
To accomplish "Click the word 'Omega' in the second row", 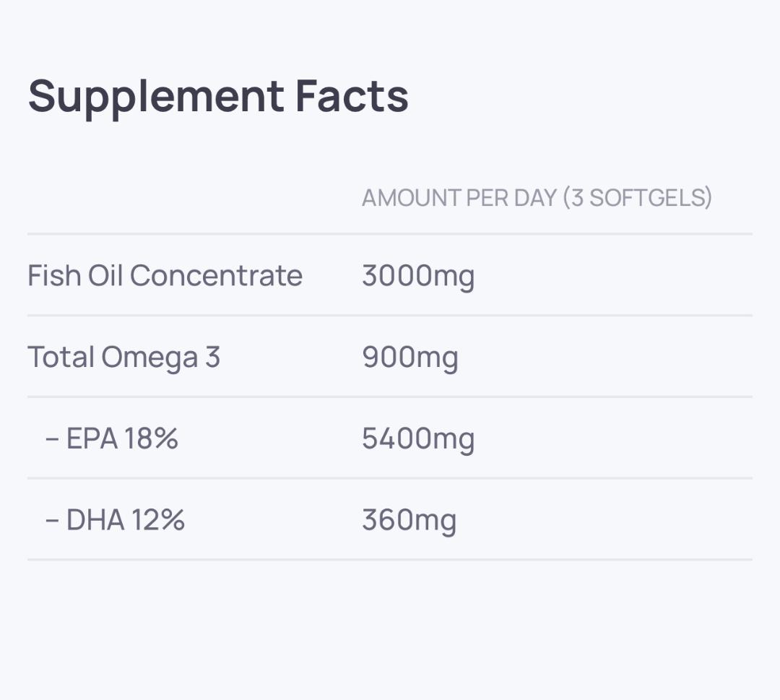I will pos(149,357).
